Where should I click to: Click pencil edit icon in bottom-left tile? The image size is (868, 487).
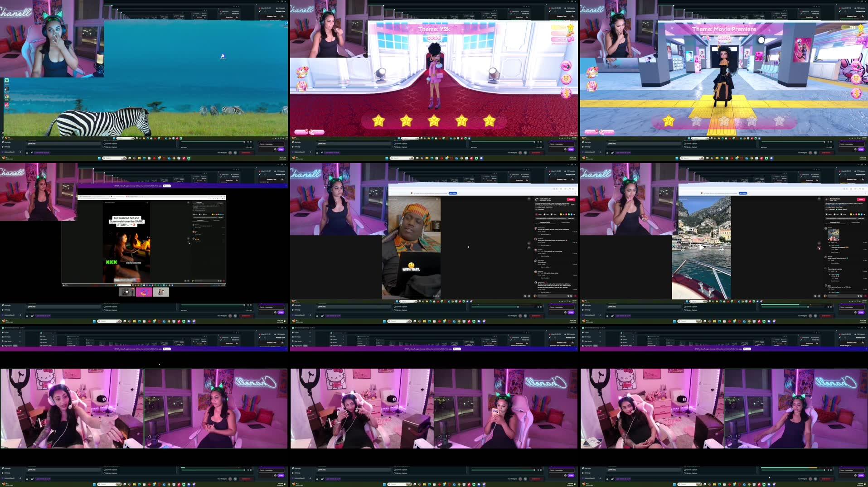tap(260, 338)
